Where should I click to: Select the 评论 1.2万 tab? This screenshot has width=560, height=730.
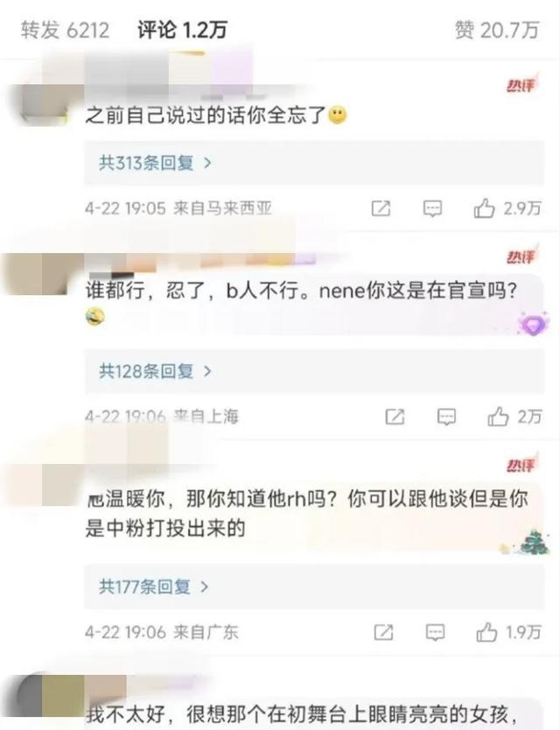coord(182,30)
